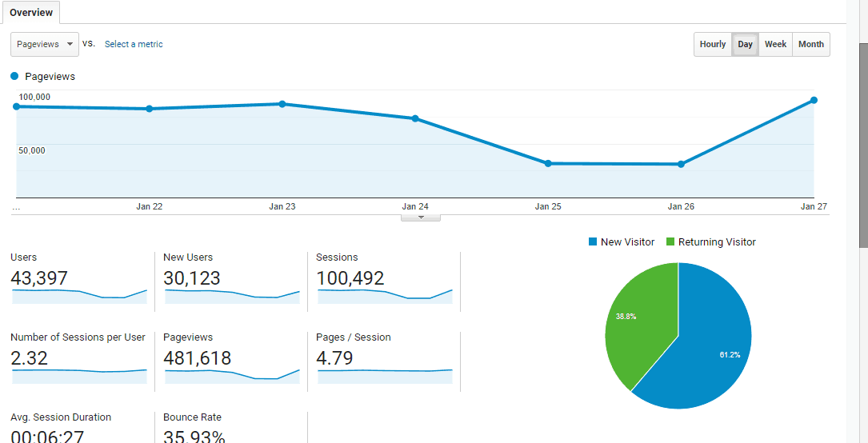868x443 pixels.
Task: Select the Overview tab
Action: coord(31,13)
